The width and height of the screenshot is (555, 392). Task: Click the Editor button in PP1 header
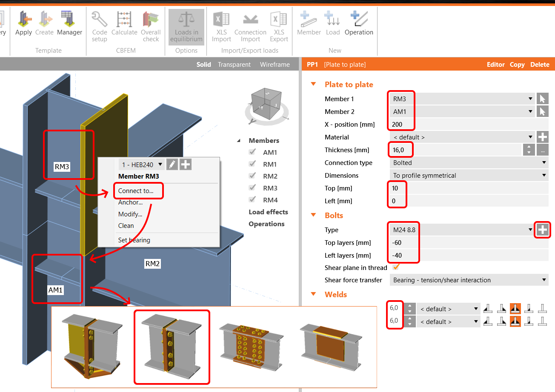(x=495, y=65)
